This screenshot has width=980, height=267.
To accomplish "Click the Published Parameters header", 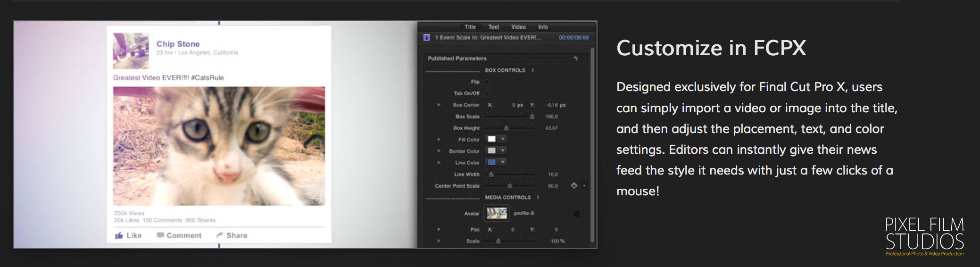I will (457, 58).
